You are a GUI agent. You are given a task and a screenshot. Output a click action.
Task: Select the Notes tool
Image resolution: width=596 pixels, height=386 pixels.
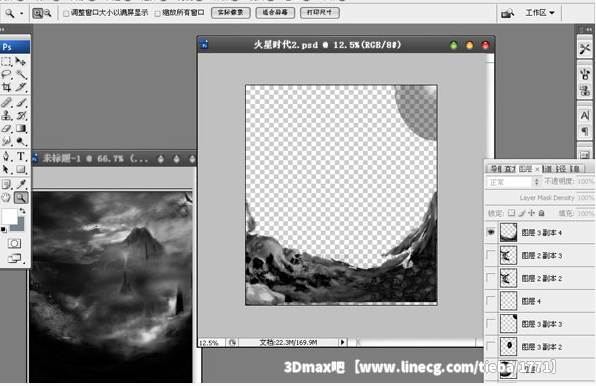pyautogui.click(x=6, y=184)
